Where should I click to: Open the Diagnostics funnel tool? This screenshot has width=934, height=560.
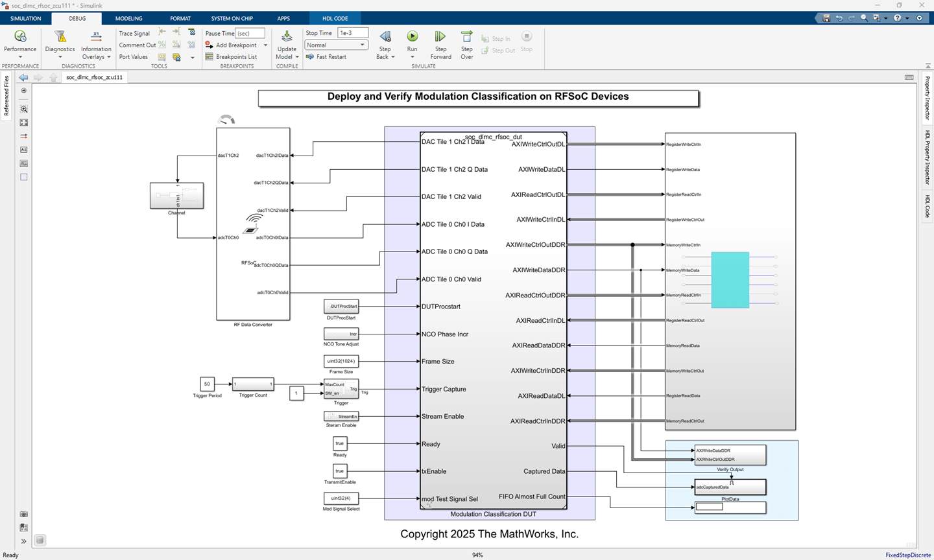pos(60,37)
